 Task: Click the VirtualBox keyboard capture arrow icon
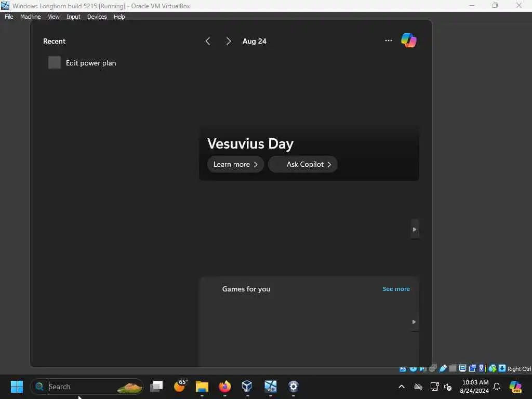coord(502,368)
